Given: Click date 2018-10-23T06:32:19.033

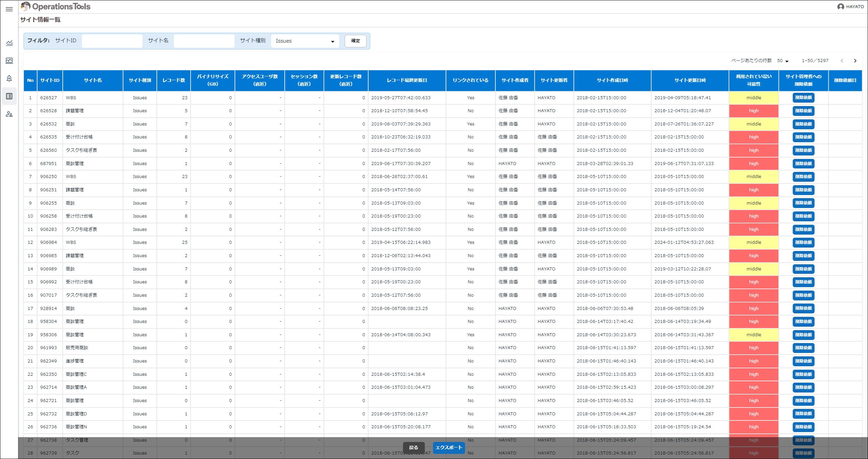Looking at the screenshot, I should coord(401,137).
